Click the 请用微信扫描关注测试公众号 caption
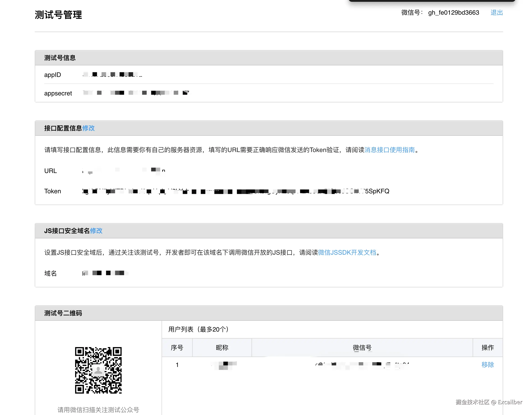Screen dimensions: 532x415 (x=98, y=410)
